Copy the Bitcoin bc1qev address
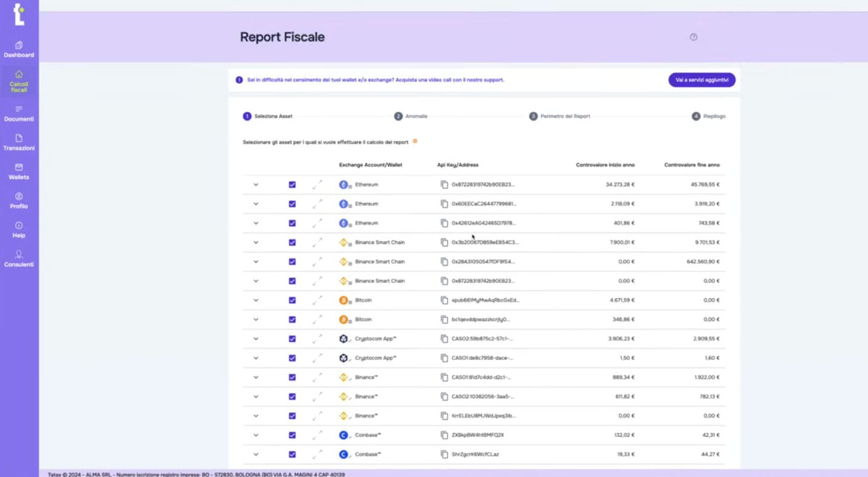The image size is (868, 477). click(x=444, y=319)
